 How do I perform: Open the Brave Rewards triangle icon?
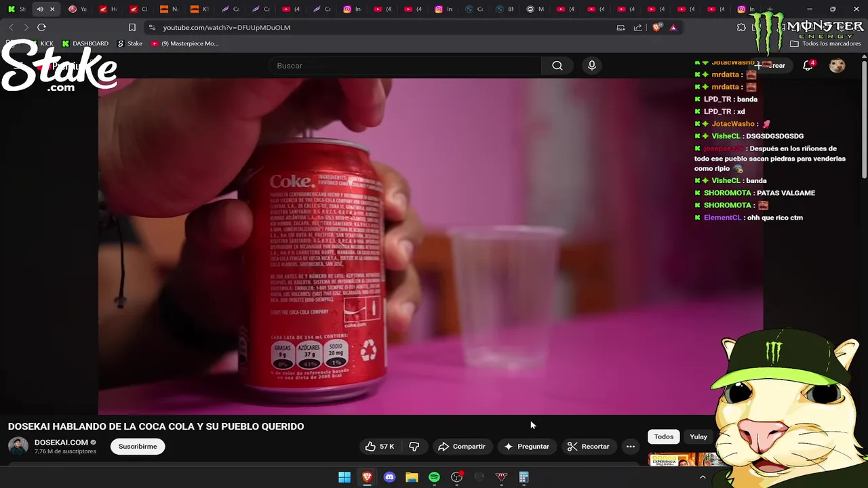click(x=673, y=28)
